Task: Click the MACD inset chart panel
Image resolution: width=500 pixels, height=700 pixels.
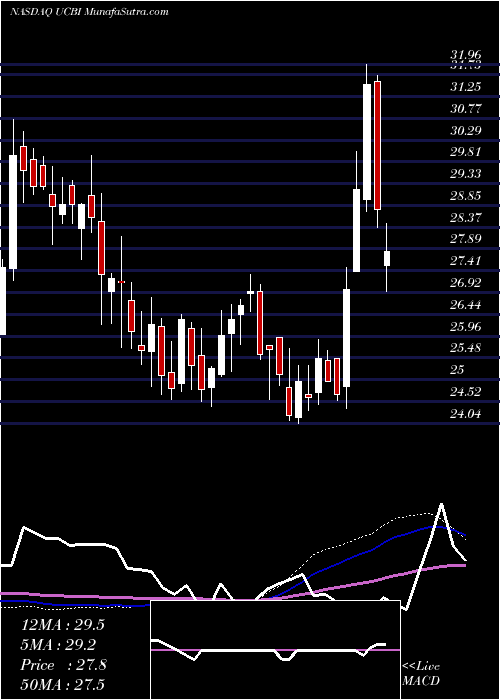Action: (x=275, y=650)
